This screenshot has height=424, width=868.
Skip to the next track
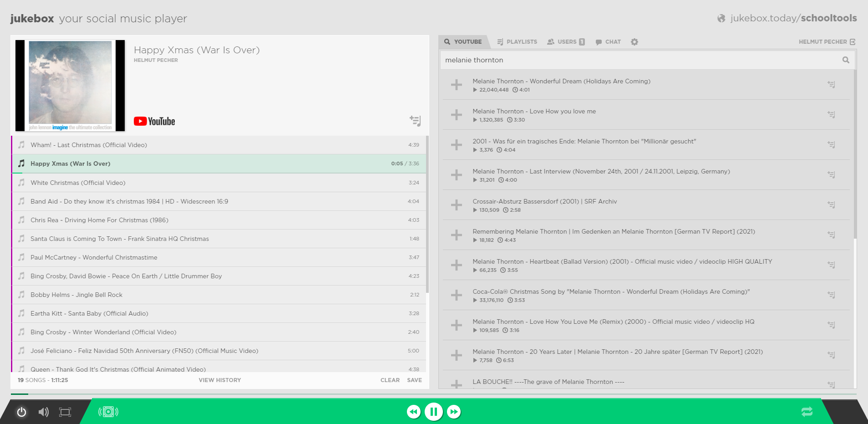coord(454,411)
